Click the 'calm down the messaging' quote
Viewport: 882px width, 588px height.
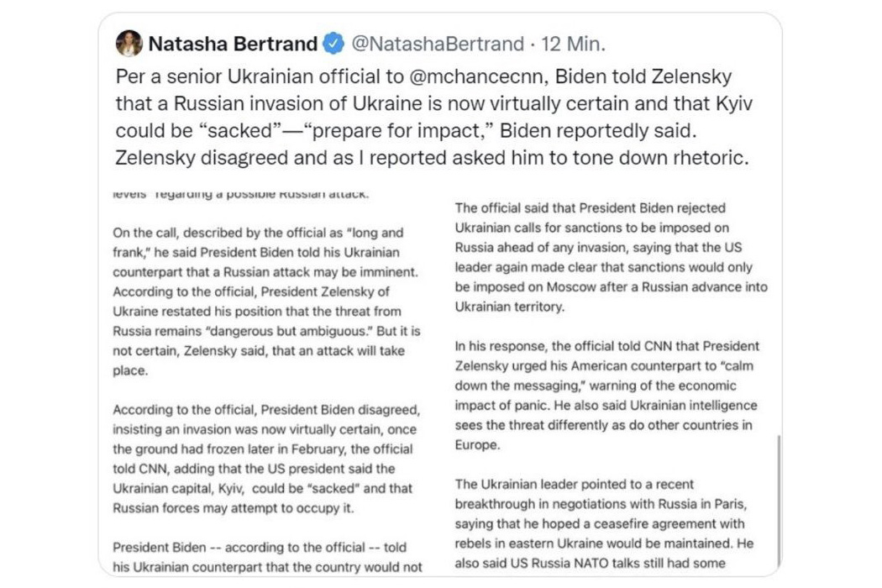pos(604,375)
